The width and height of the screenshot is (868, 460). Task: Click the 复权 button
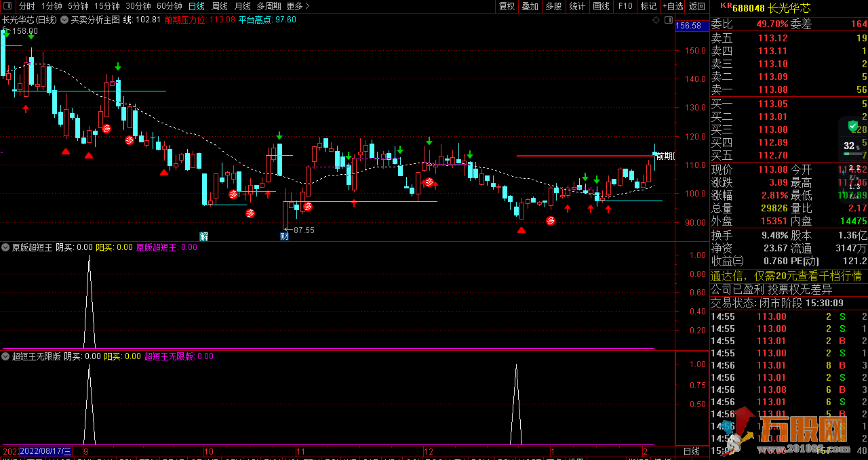[507, 6]
